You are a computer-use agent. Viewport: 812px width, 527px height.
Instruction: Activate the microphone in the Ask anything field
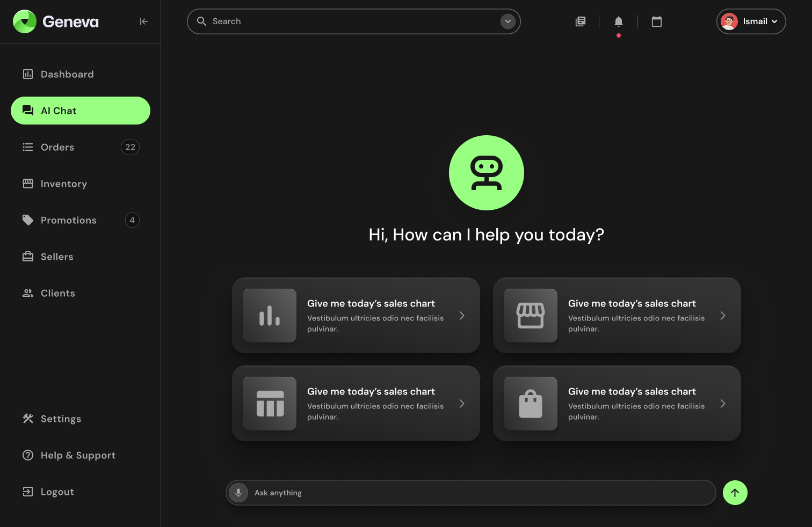point(238,493)
